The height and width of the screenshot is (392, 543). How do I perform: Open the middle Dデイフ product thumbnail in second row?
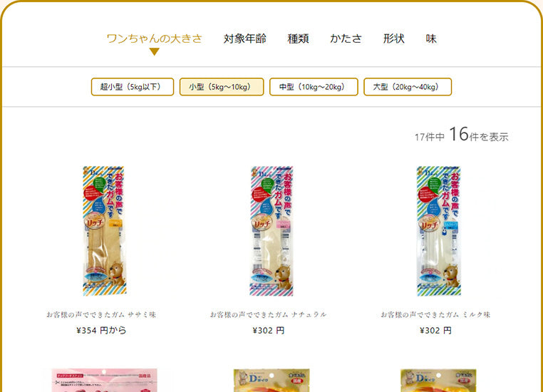[x=271, y=380]
